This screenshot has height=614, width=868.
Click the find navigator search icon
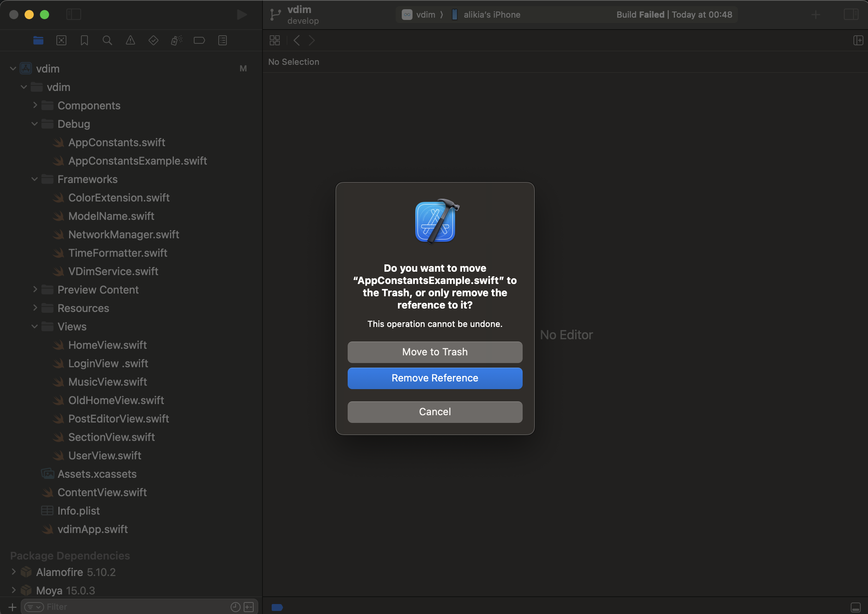107,41
